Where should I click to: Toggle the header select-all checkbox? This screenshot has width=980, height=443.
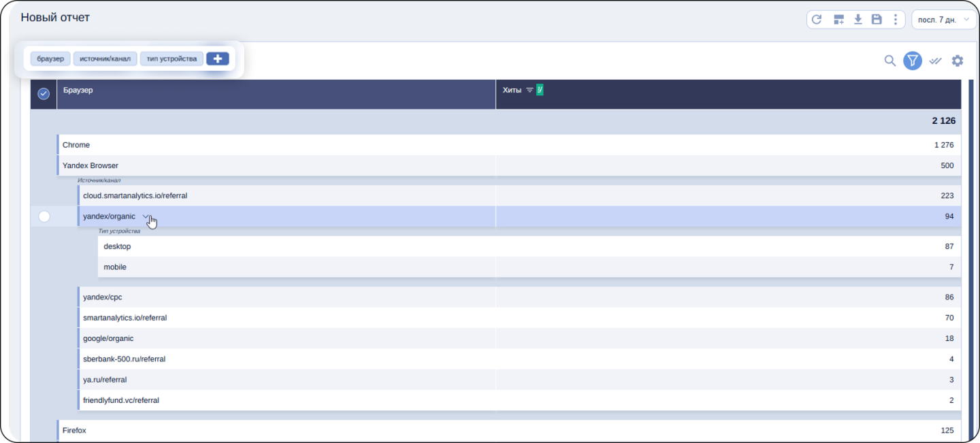44,94
